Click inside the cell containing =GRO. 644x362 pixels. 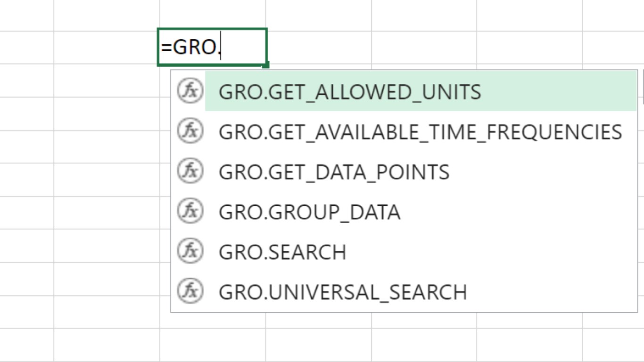tap(212, 47)
